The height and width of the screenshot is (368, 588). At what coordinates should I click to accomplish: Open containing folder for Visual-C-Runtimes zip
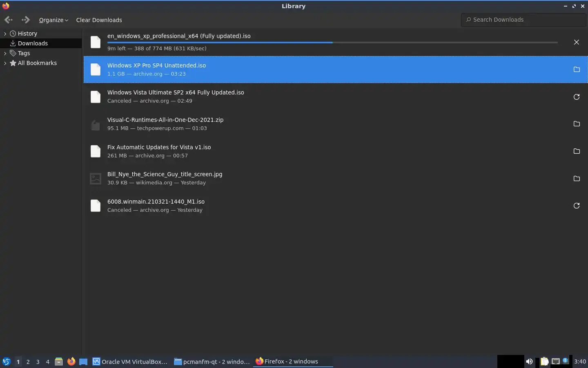click(x=577, y=124)
